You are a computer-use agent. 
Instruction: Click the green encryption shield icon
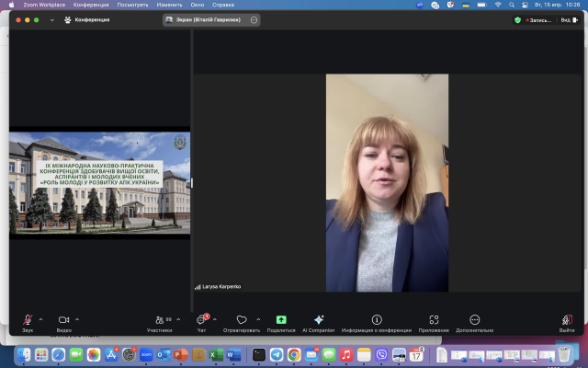[x=517, y=20]
